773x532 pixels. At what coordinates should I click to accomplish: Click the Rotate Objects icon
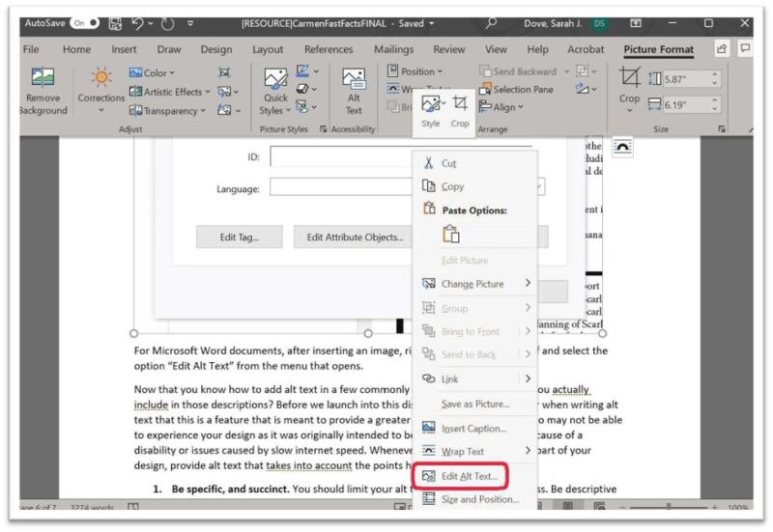click(586, 89)
